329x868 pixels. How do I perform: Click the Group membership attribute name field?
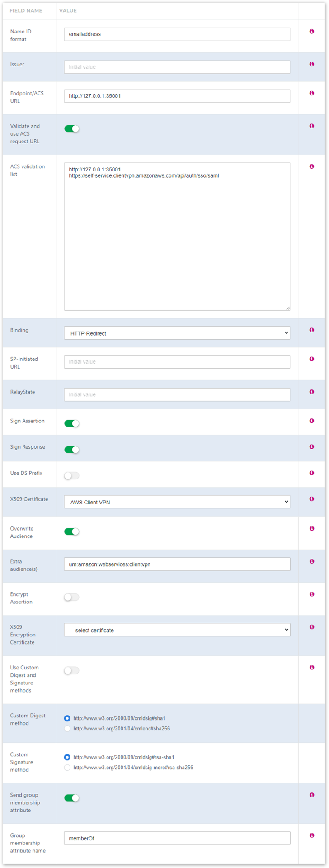[x=177, y=838]
